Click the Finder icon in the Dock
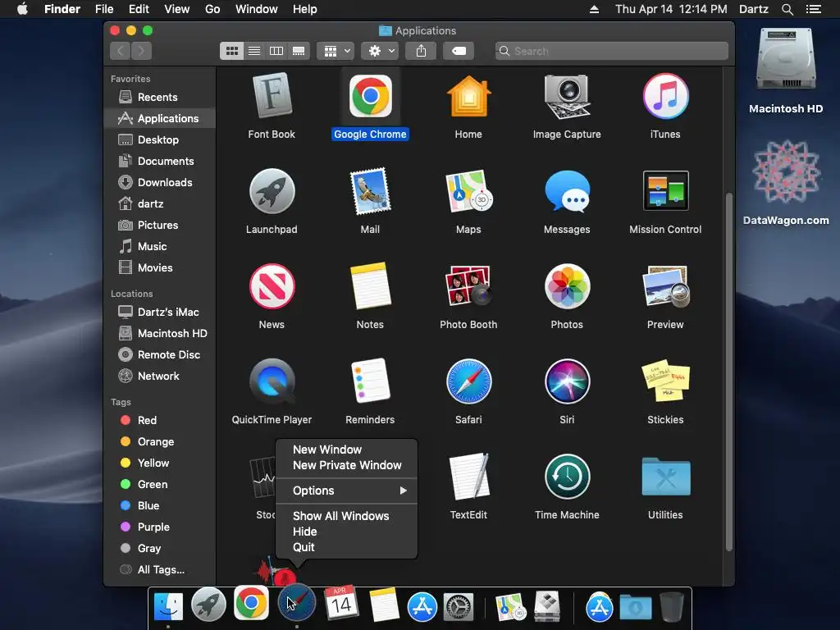Viewport: 840px width, 630px height. (x=168, y=606)
